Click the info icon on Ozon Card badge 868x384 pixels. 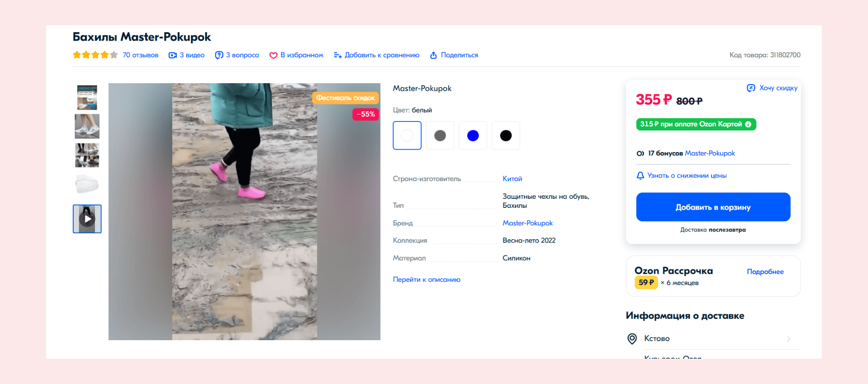point(748,124)
